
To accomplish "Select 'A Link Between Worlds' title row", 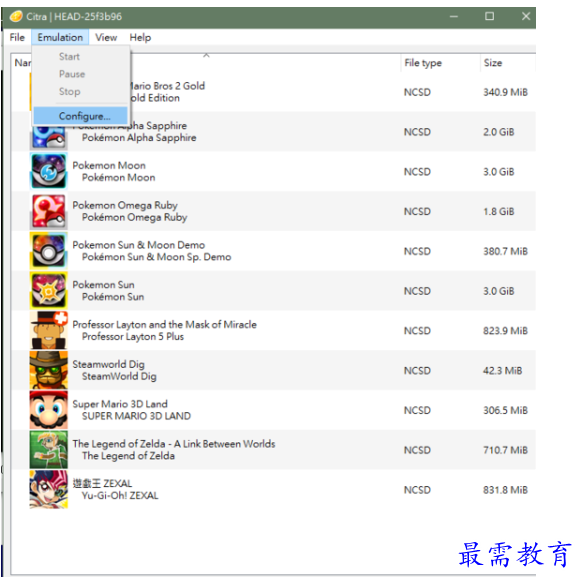I will [174, 444].
